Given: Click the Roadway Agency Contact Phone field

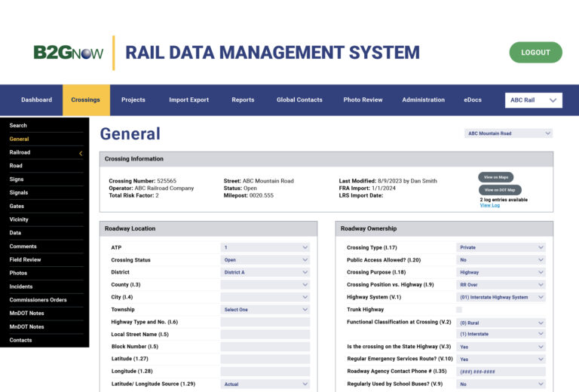Looking at the screenshot, I should [x=501, y=372].
